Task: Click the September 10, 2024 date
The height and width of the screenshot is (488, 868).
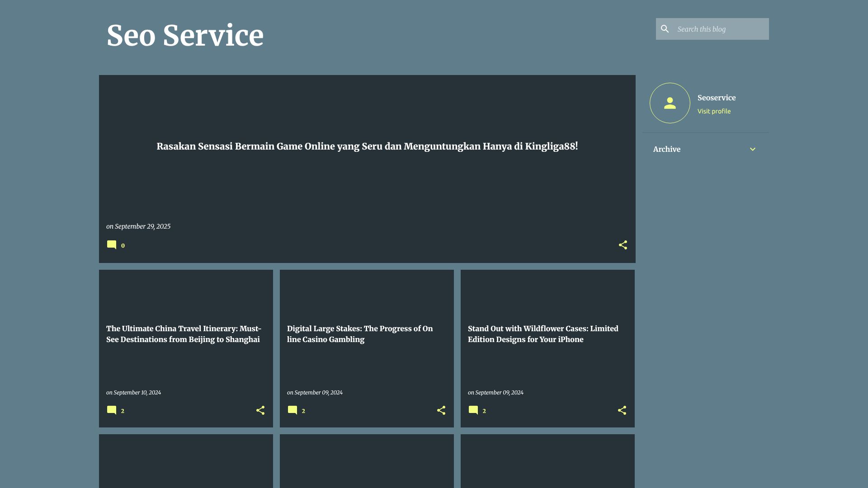Action: [137, 393]
